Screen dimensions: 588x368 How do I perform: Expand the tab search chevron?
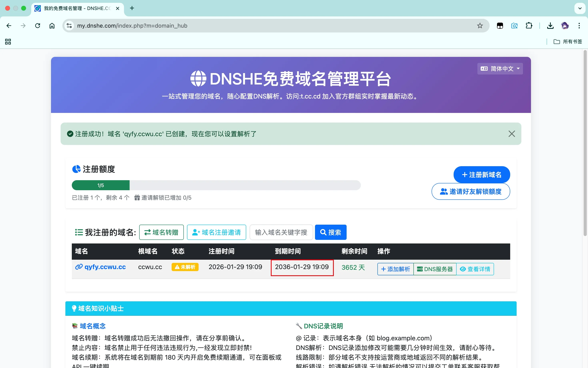click(580, 8)
